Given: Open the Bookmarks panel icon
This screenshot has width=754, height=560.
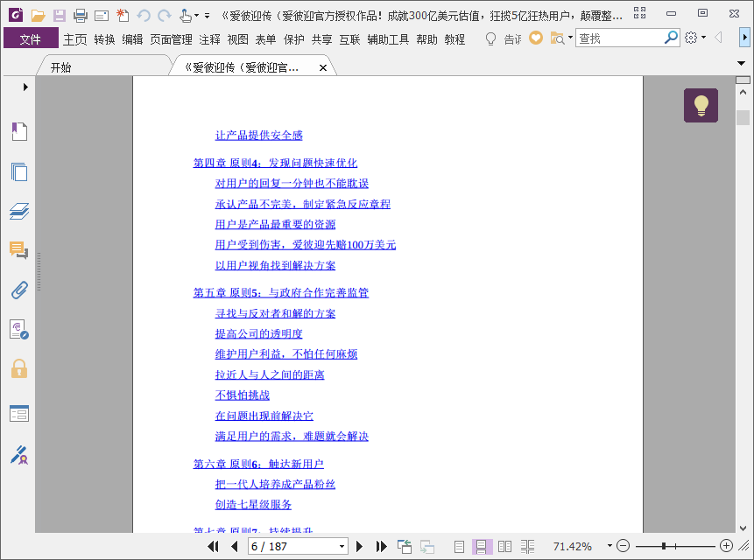Looking at the screenshot, I should point(19,131).
